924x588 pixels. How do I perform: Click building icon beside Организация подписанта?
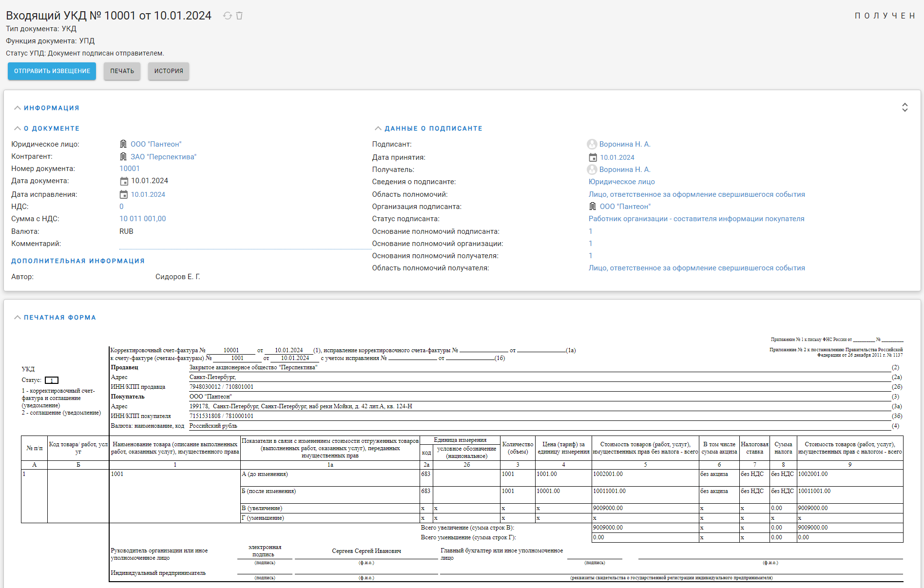pos(593,207)
